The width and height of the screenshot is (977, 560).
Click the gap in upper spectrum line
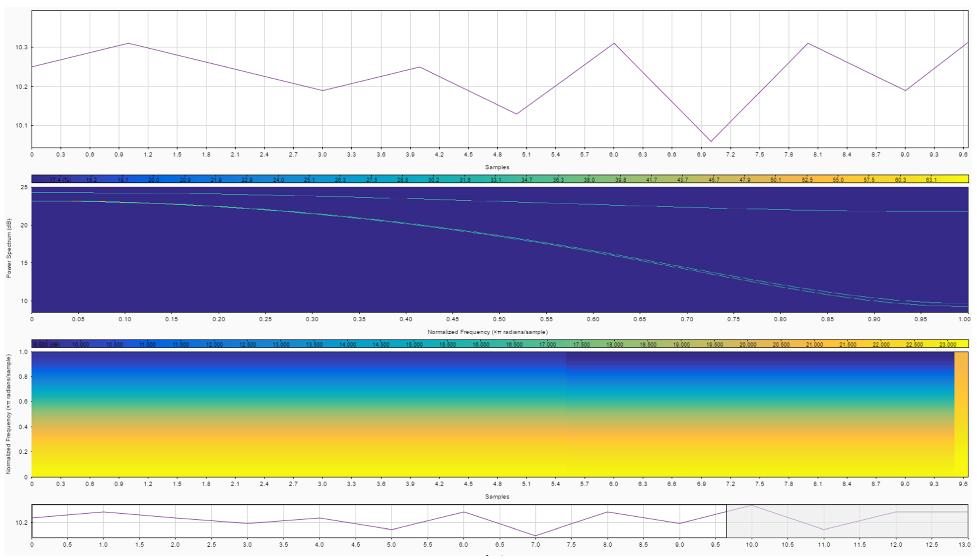click(399, 198)
